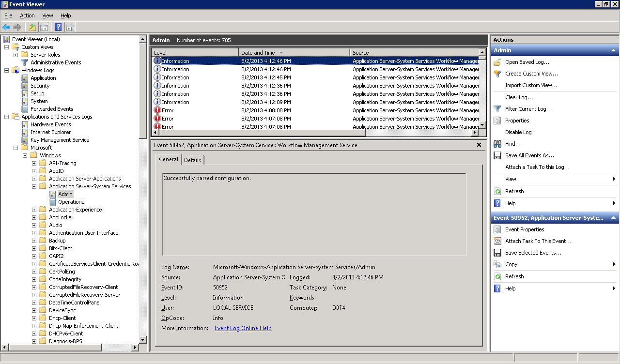Open the View submenu arrow in Actions pane

coord(614,179)
